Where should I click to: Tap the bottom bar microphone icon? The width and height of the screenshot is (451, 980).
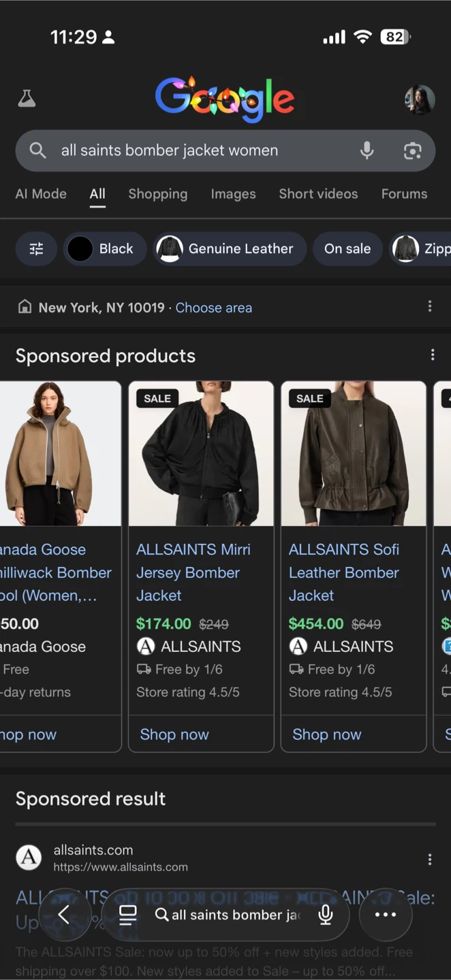326,915
